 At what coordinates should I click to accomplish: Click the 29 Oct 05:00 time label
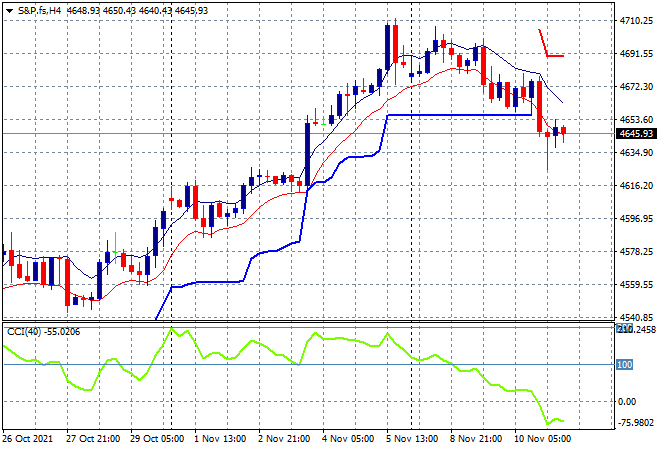pyautogui.click(x=157, y=439)
